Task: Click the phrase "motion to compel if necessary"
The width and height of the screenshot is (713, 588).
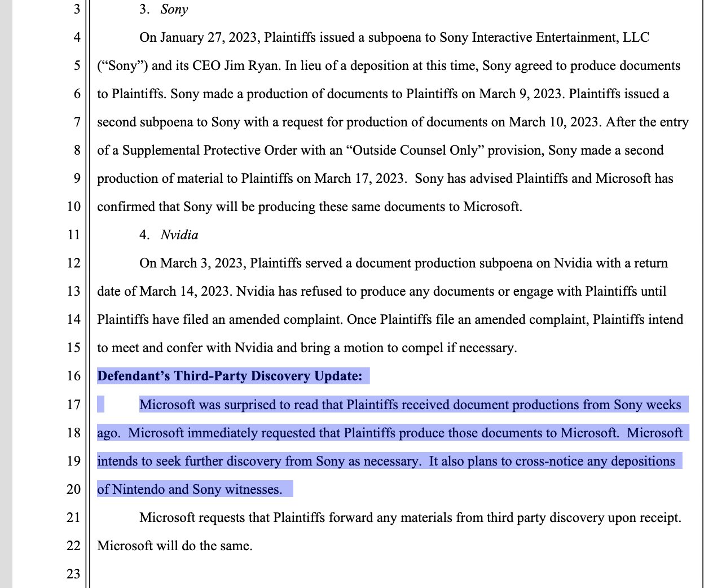Action: pos(430,348)
